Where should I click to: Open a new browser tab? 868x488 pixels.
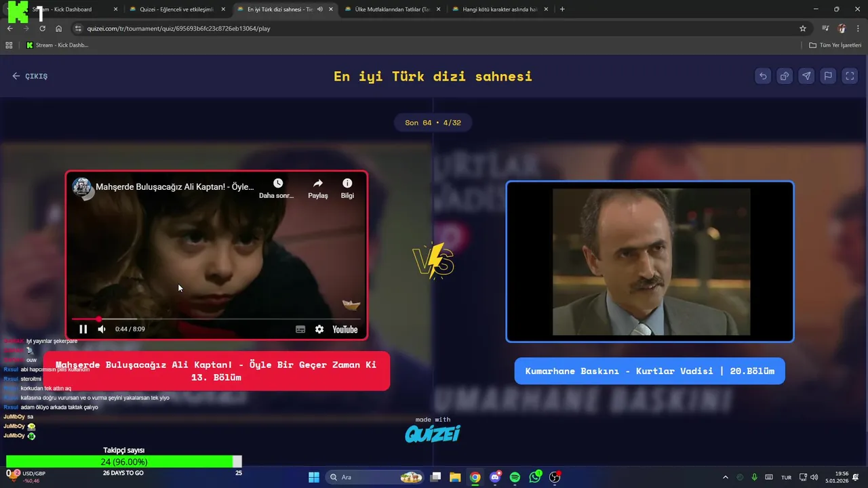562,9
